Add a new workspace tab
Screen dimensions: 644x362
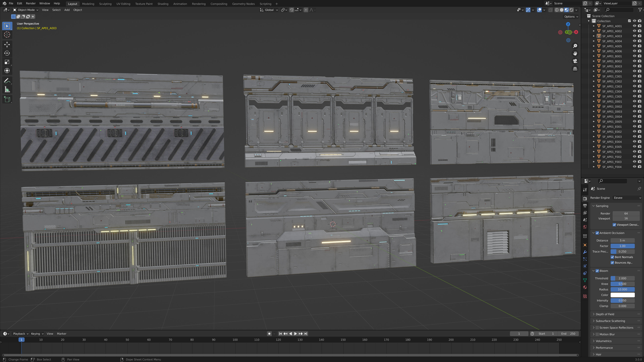[x=277, y=4]
